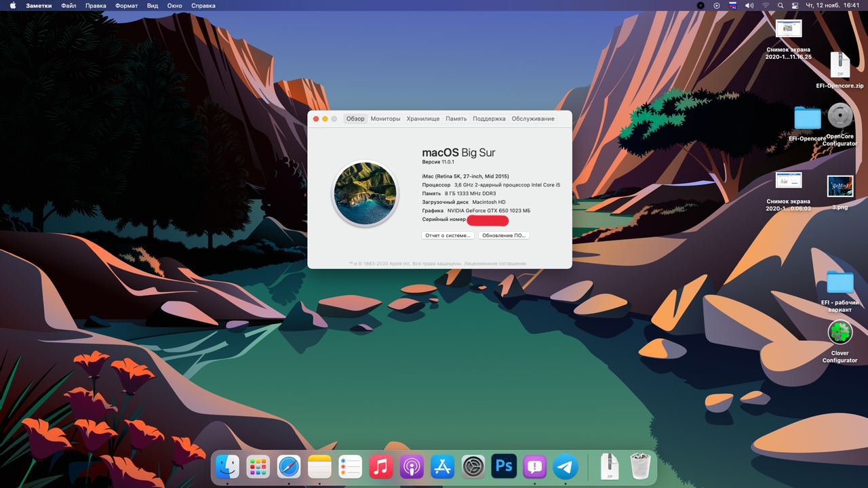Open the Правка menu
This screenshot has height=488, width=868.
(96, 5)
